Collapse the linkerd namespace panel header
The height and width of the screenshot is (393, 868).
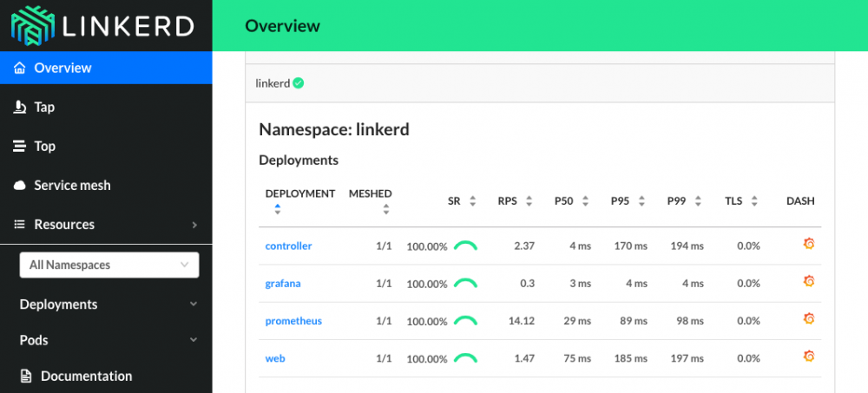[x=540, y=83]
